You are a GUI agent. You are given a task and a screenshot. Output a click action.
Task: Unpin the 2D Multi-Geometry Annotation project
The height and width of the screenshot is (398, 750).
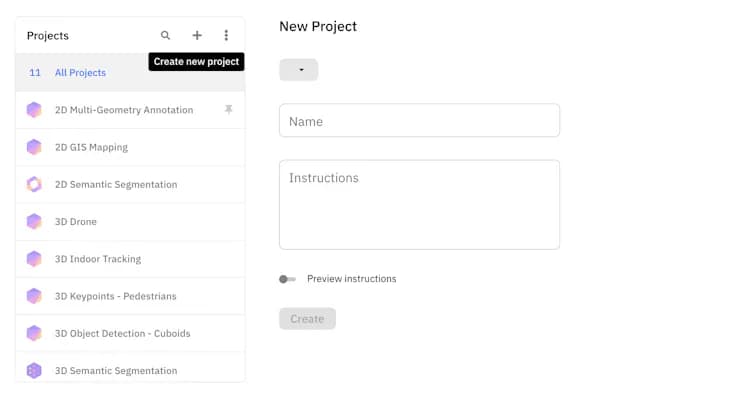coord(229,110)
